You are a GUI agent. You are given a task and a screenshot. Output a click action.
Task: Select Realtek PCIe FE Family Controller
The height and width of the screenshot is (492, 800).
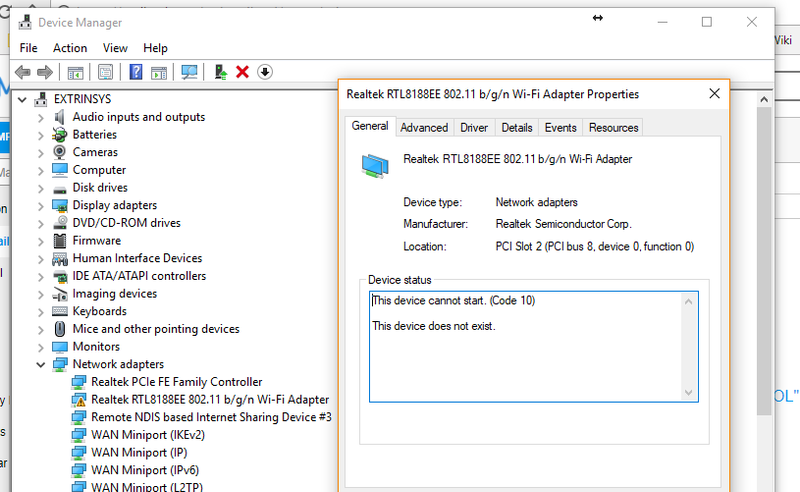(x=176, y=382)
